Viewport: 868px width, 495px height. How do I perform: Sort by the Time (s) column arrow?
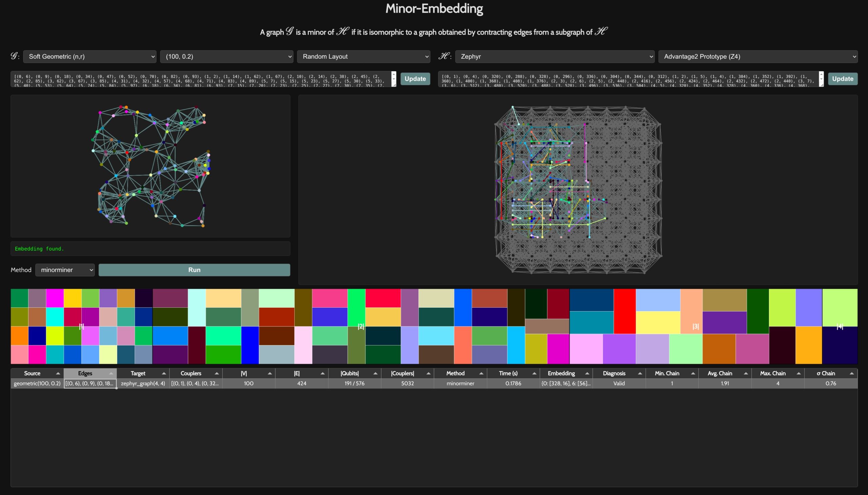(x=534, y=373)
